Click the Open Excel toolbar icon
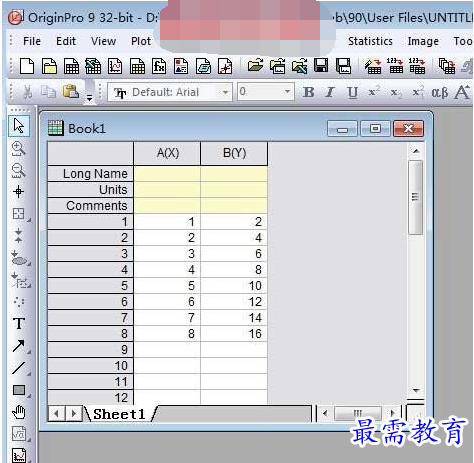This screenshot has height=463, width=474. tap(299, 66)
